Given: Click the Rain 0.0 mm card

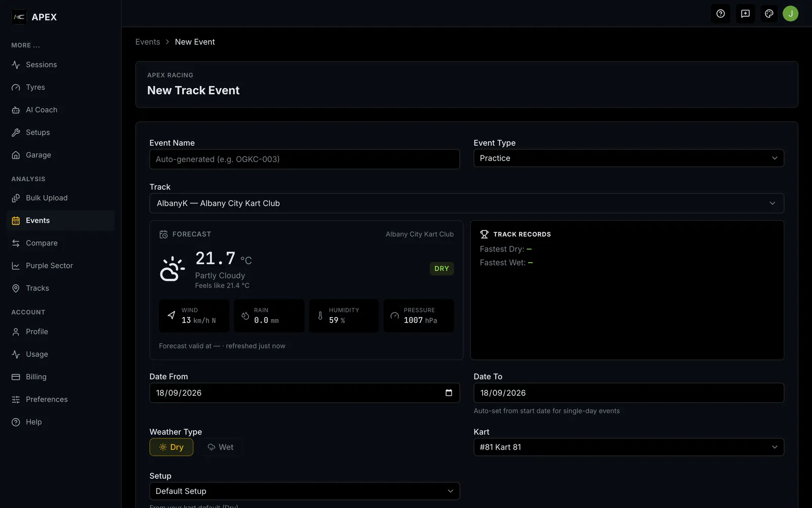Looking at the screenshot, I should point(269,316).
